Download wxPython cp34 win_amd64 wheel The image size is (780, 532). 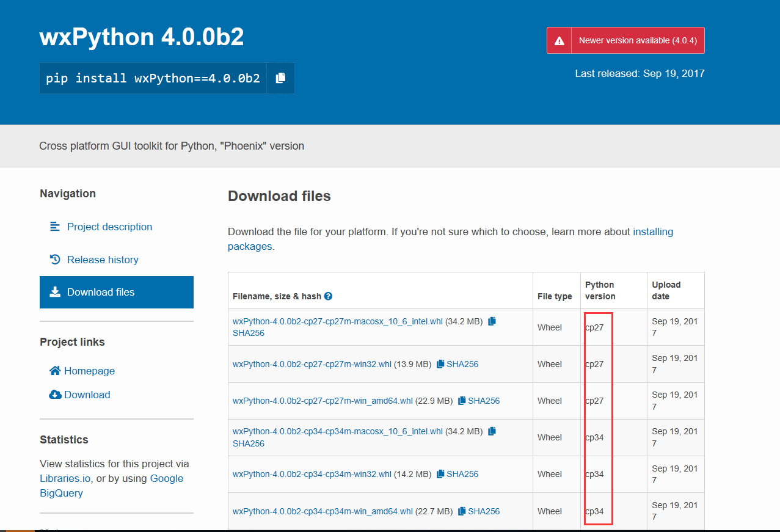point(323,511)
